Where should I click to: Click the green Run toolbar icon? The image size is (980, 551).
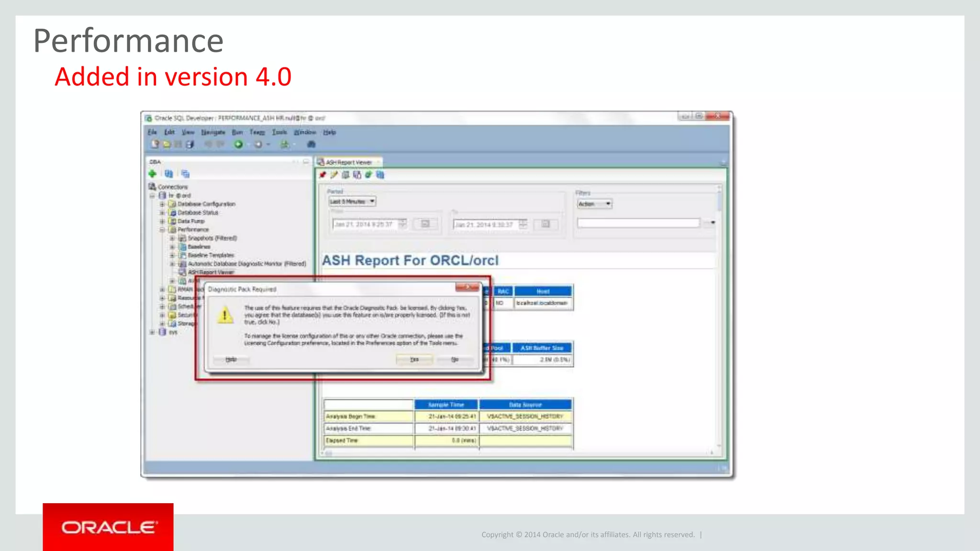pos(238,144)
